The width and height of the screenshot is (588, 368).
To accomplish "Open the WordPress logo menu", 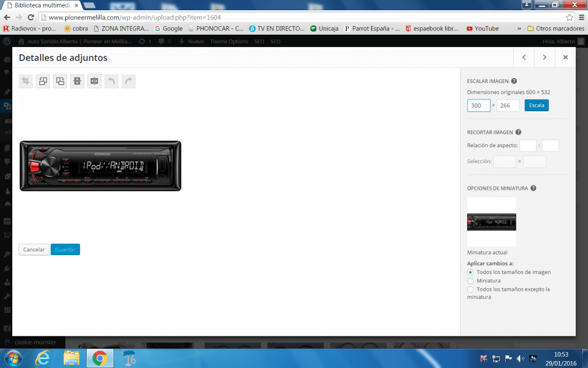I will tap(7, 41).
